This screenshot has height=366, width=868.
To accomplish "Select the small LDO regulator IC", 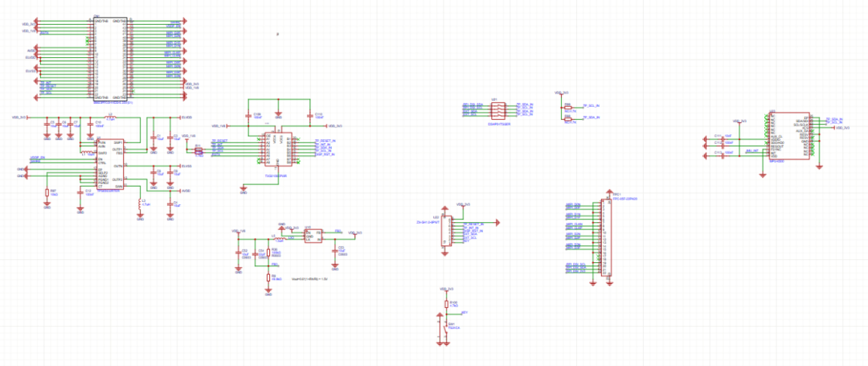I will pos(313,234).
